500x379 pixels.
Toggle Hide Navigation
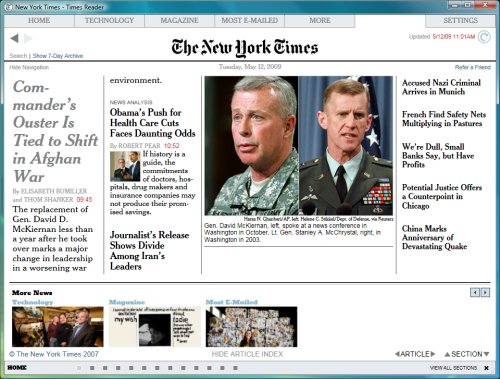click(29, 67)
